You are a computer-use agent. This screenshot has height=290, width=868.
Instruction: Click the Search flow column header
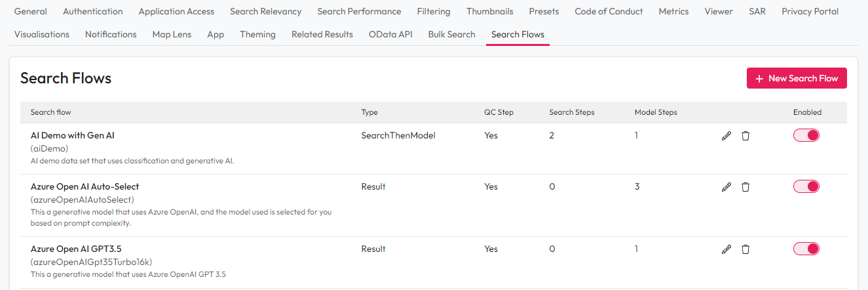tap(51, 112)
